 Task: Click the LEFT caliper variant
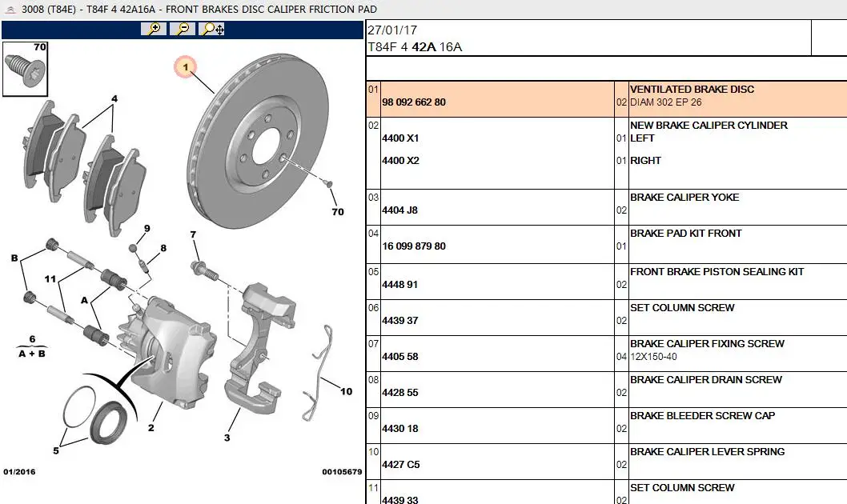pos(642,138)
